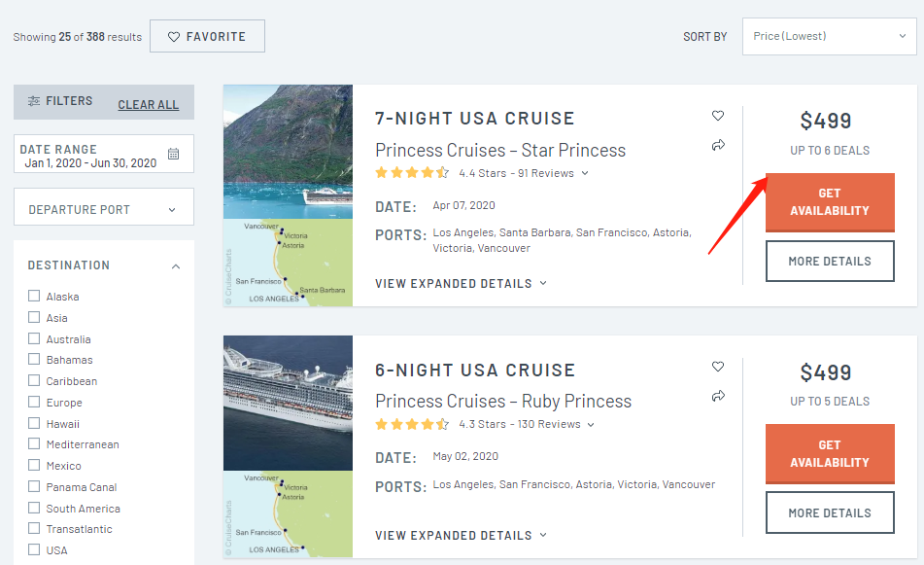Click the Ruby Princess star rating
The width and height of the screenshot is (924, 565).
pos(412,424)
